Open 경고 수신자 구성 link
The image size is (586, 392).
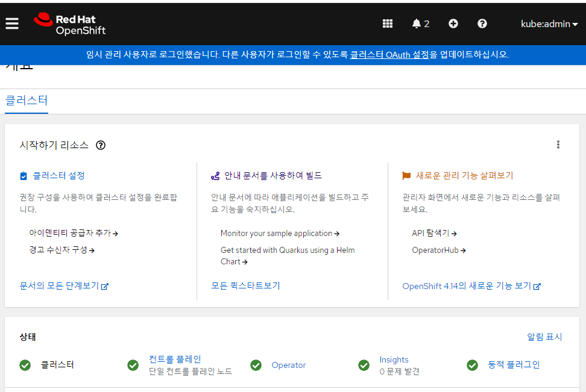tap(61, 250)
